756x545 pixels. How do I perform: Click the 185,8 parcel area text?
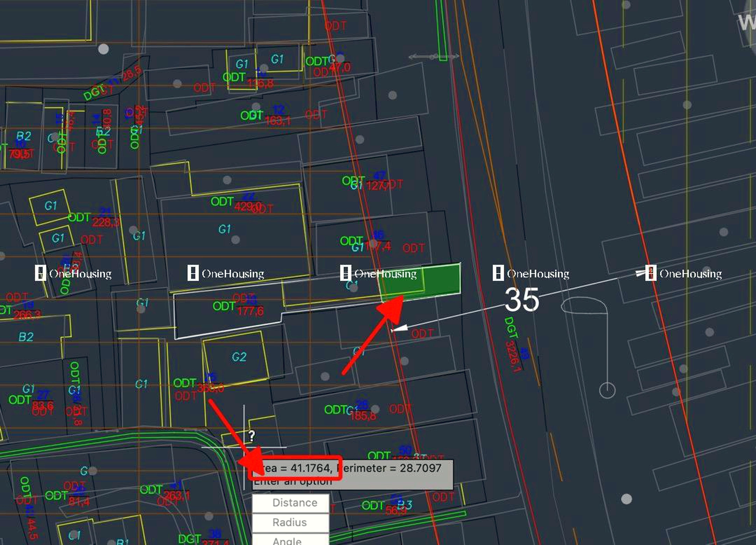(363, 416)
